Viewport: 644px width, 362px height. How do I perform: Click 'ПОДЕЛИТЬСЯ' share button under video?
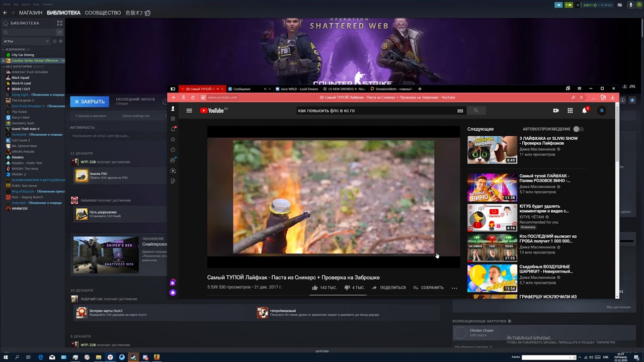(x=388, y=288)
